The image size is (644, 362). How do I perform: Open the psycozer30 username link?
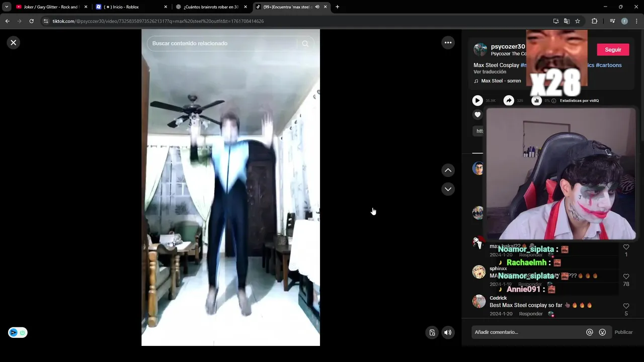pyautogui.click(x=508, y=47)
